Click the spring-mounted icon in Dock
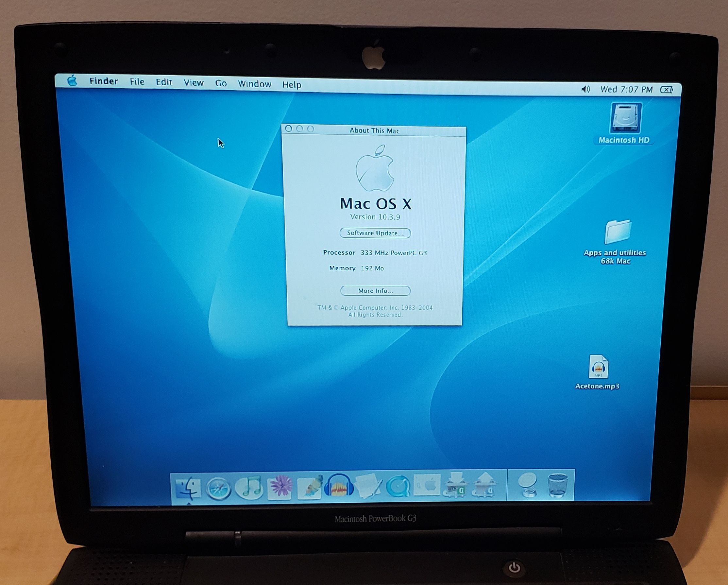 528,484
